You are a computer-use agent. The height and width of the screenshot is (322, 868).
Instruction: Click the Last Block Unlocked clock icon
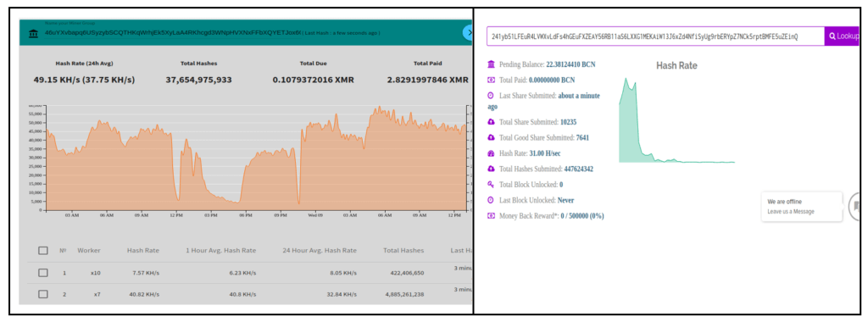tap(491, 200)
